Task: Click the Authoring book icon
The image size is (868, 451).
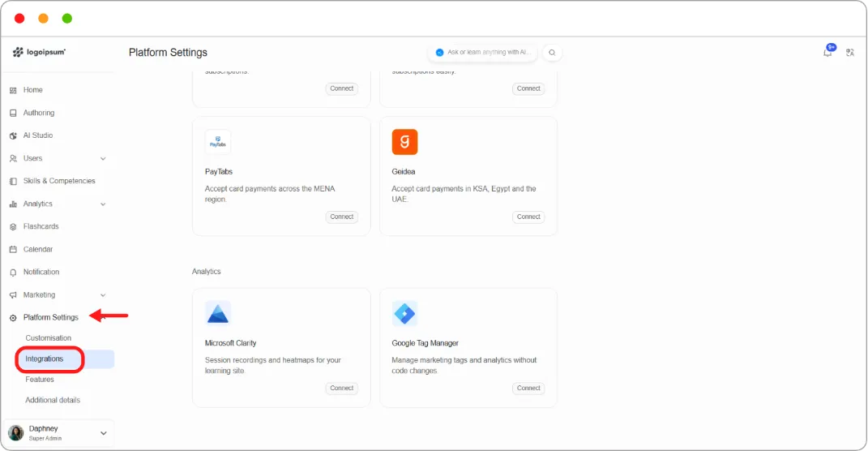Action: [x=13, y=113]
